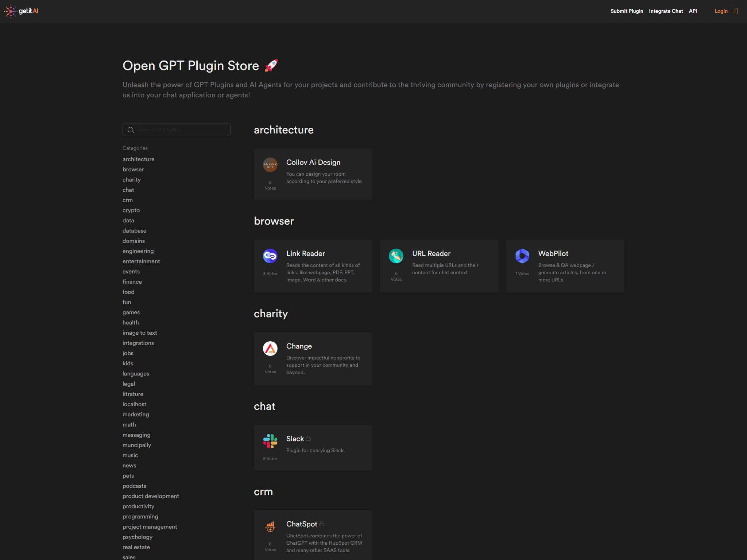Click the URL Reader plugin icon
747x560 pixels.
tap(396, 256)
